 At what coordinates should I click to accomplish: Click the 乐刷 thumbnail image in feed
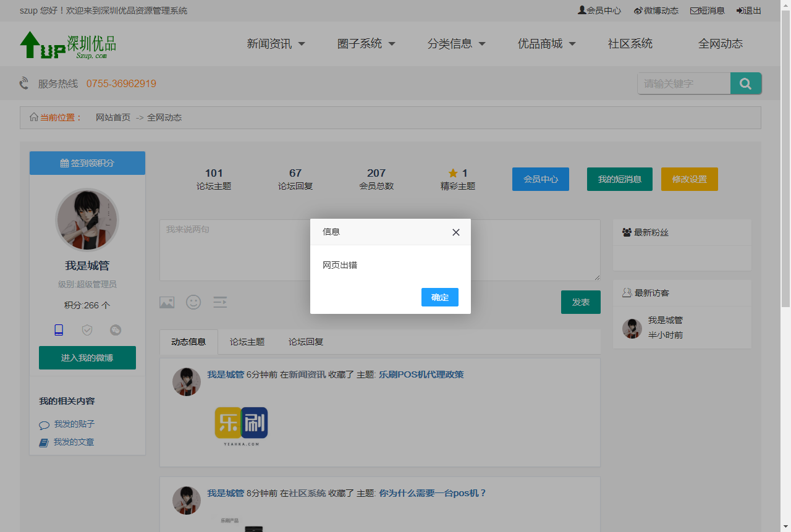point(241,426)
